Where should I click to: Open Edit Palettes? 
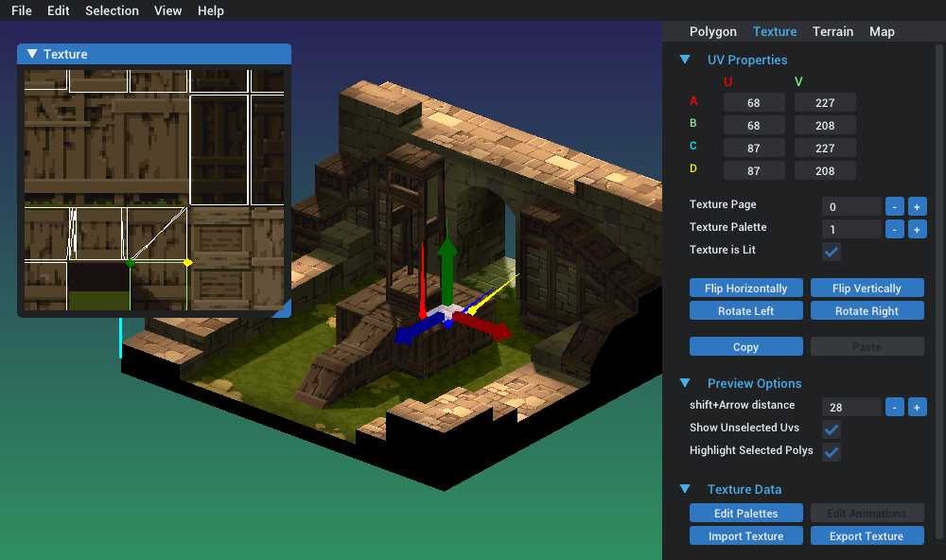(745, 513)
